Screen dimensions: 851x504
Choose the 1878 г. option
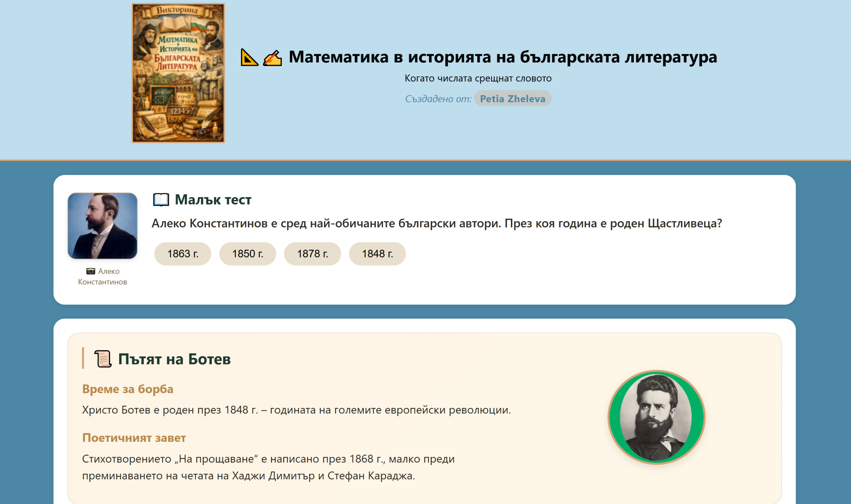coord(312,254)
